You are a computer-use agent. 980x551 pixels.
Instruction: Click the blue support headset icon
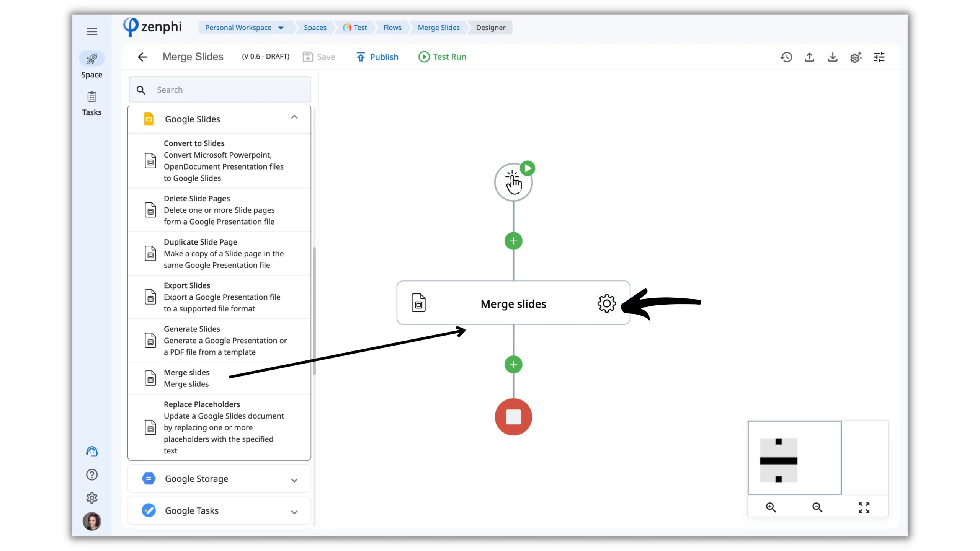(91, 452)
